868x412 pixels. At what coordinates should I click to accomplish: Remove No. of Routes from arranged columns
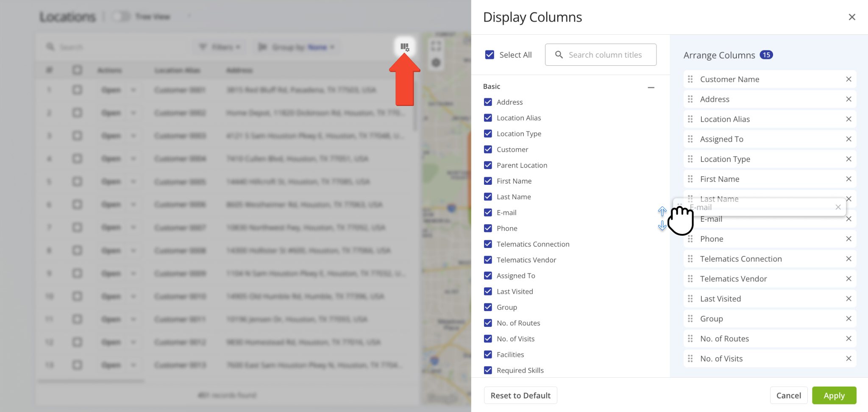pyautogui.click(x=849, y=339)
